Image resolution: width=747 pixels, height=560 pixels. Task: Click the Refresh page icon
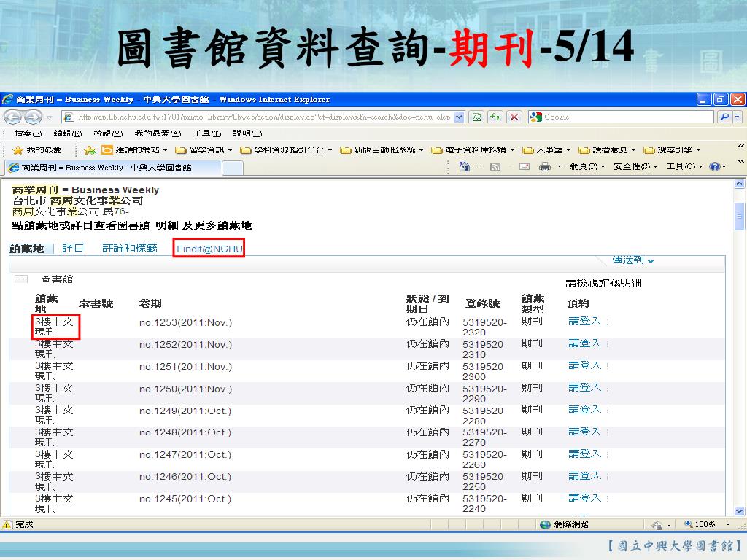click(495, 117)
